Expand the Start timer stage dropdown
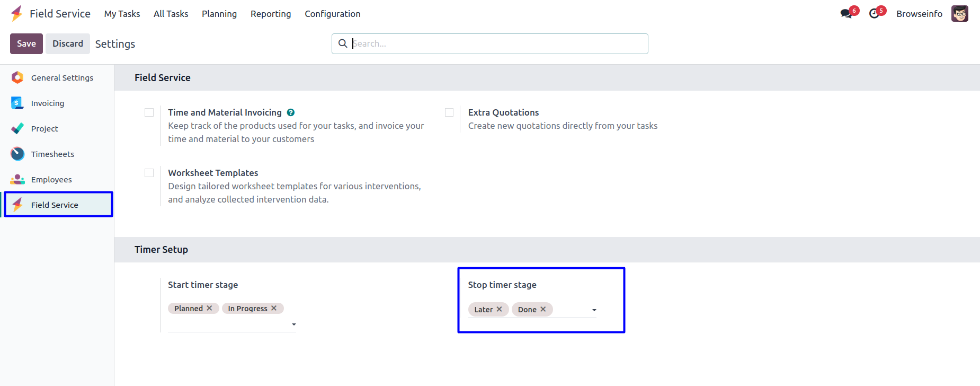Image resolution: width=980 pixels, height=386 pixels. 294,324
